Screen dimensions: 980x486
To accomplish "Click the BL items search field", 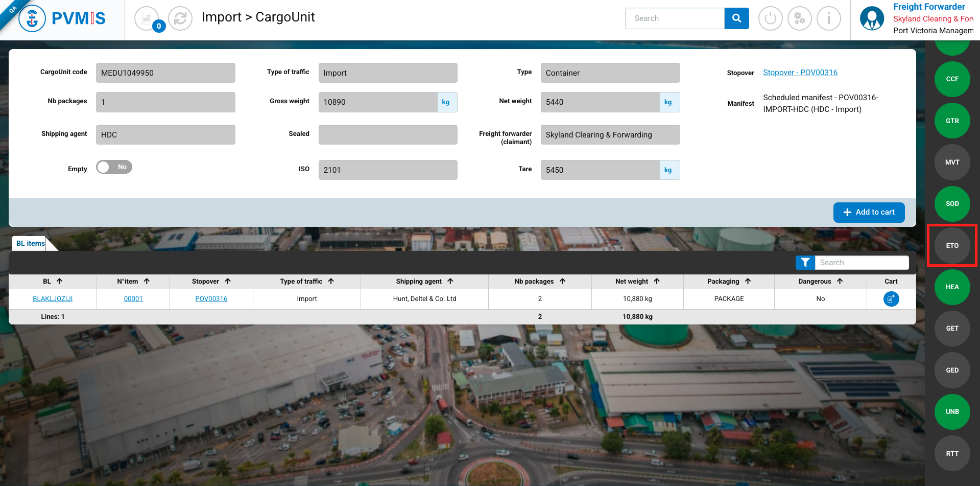I will point(861,263).
